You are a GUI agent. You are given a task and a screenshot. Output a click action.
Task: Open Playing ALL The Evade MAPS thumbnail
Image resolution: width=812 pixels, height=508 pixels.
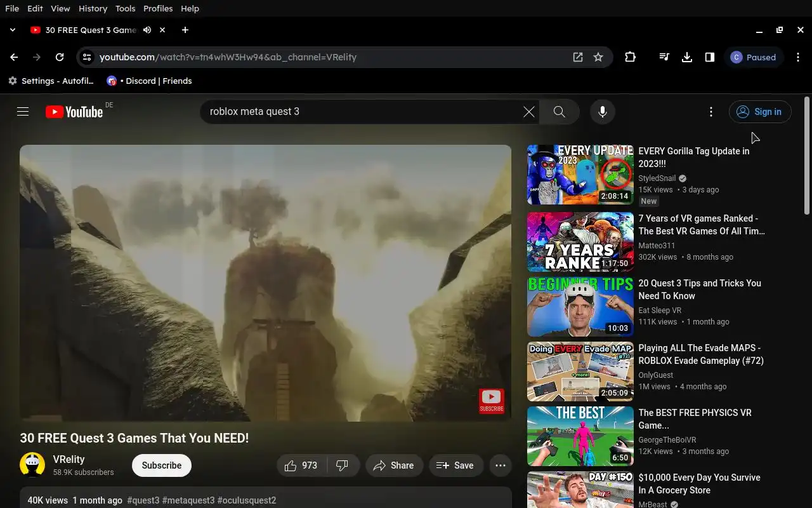pos(580,371)
